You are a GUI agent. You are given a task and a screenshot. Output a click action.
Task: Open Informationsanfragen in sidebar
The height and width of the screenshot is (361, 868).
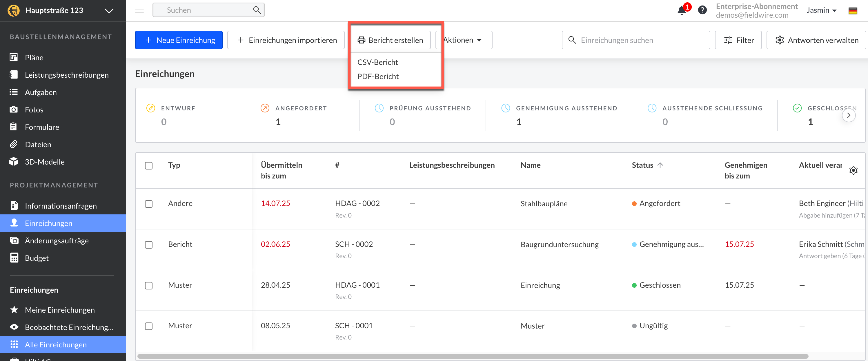click(x=61, y=206)
